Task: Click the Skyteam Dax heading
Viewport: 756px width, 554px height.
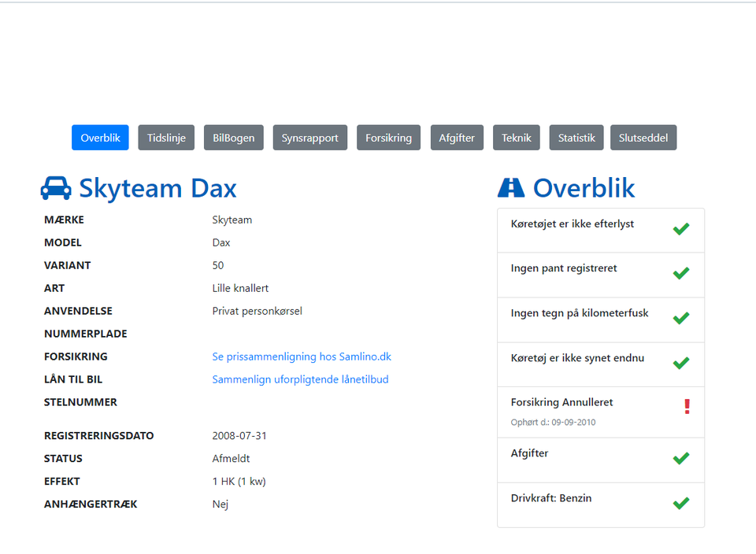Action: coord(157,188)
